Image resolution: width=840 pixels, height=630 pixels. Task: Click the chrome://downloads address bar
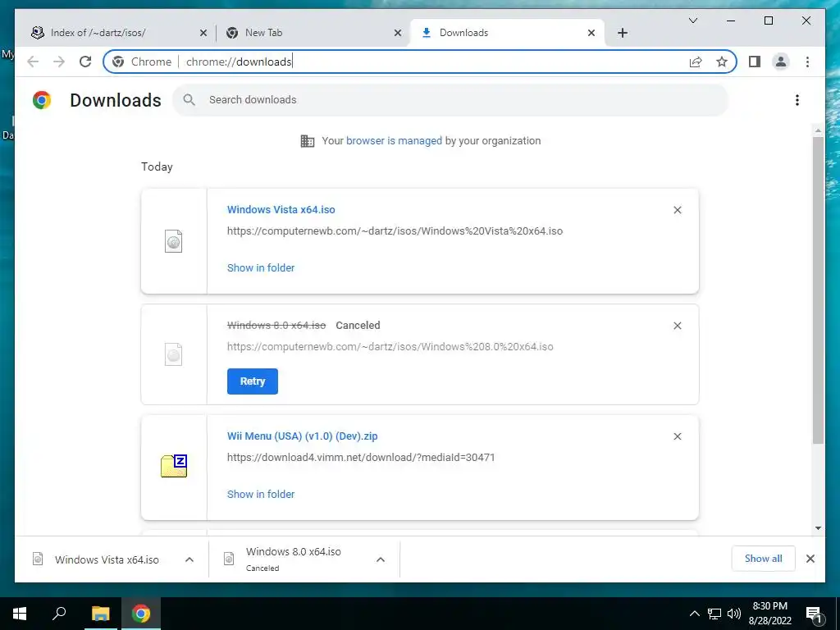click(420, 62)
